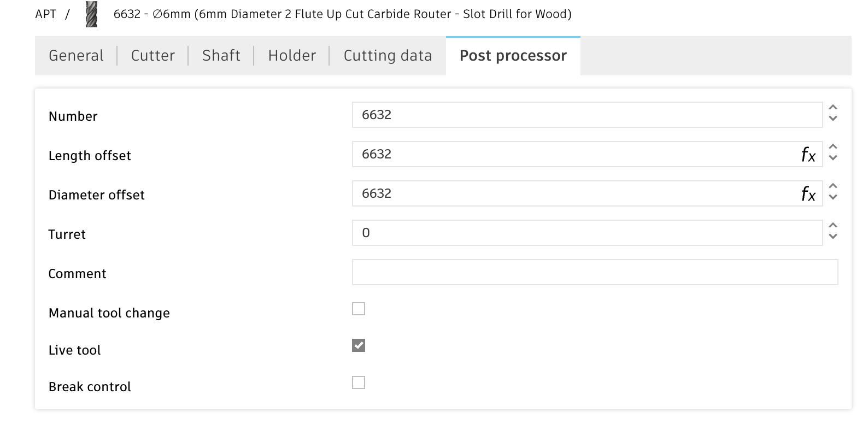Open the Length offset fx expression icon

coord(808,155)
